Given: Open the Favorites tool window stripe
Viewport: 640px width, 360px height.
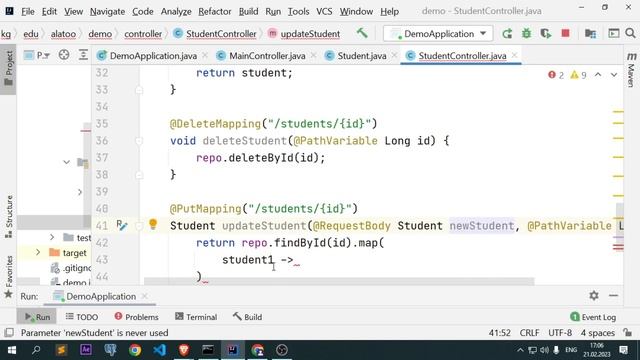Looking at the screenshot, I should pyautogui.click(x=9, y=277).
